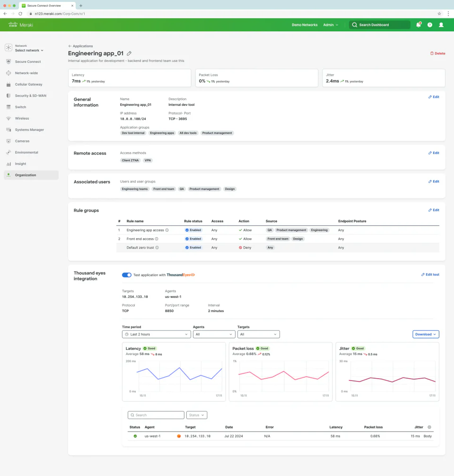Click the test results Search field
The image size is (454, 476).
point(156,415)
